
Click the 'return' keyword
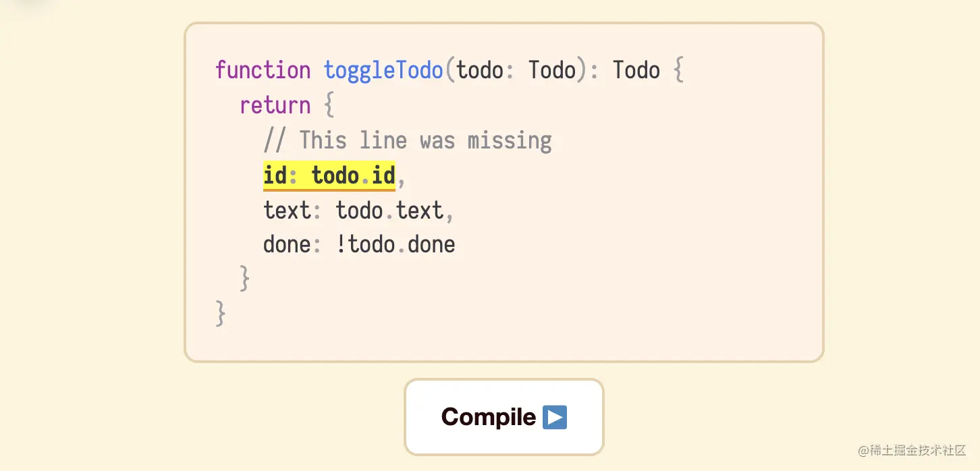[x=275, y=105]
